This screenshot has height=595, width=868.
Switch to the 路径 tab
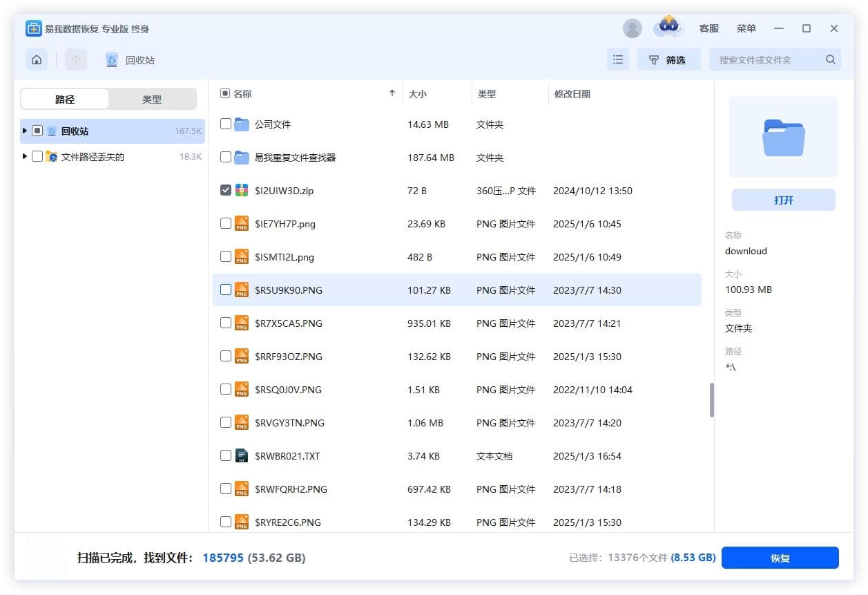(65, 99)
